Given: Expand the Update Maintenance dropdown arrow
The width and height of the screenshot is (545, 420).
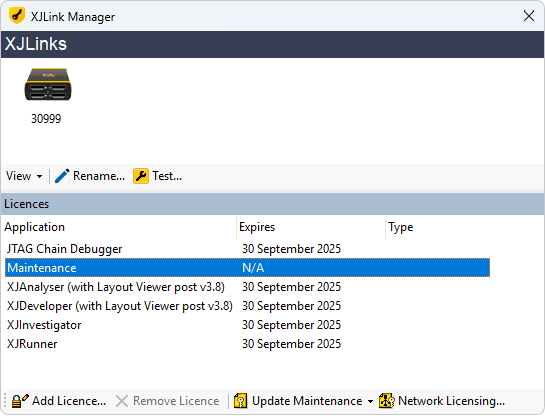Looking at the screenshot, I should click(371, 402).
